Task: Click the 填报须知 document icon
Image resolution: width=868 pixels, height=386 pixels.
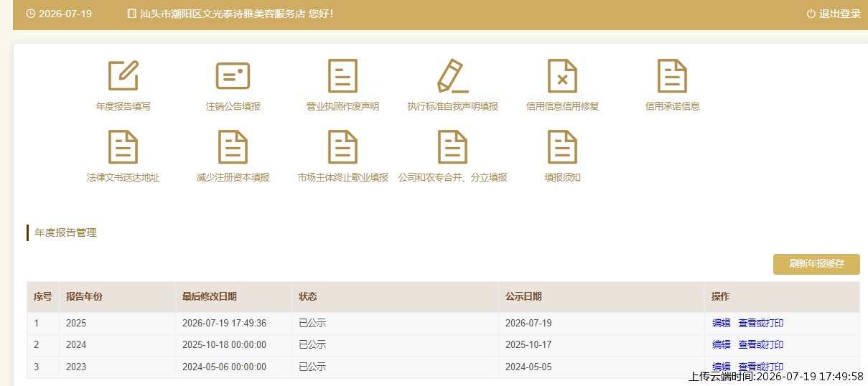Action: point(562,147)
